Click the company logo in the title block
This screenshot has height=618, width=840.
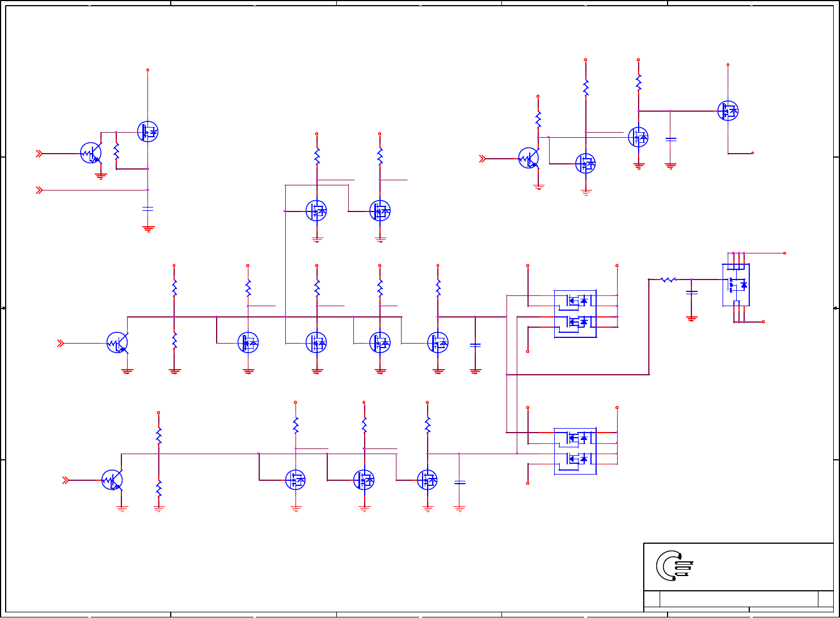[675, 566]
